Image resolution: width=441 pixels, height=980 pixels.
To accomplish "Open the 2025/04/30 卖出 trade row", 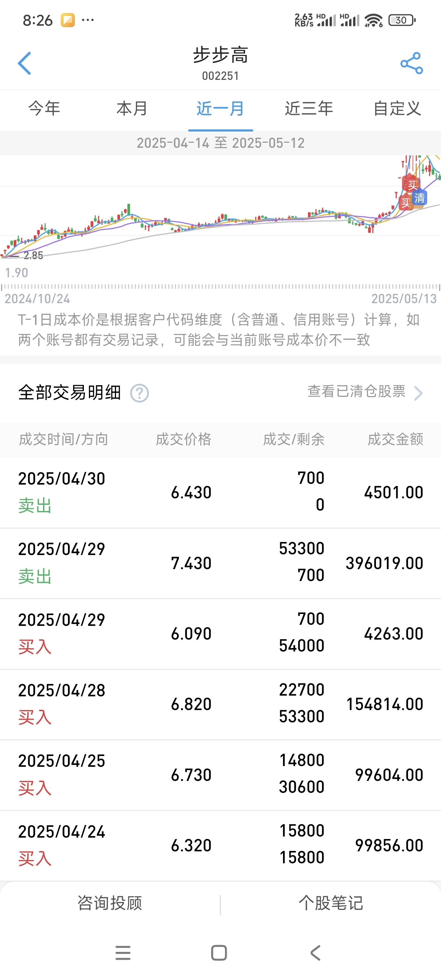I will click(221, 492).
